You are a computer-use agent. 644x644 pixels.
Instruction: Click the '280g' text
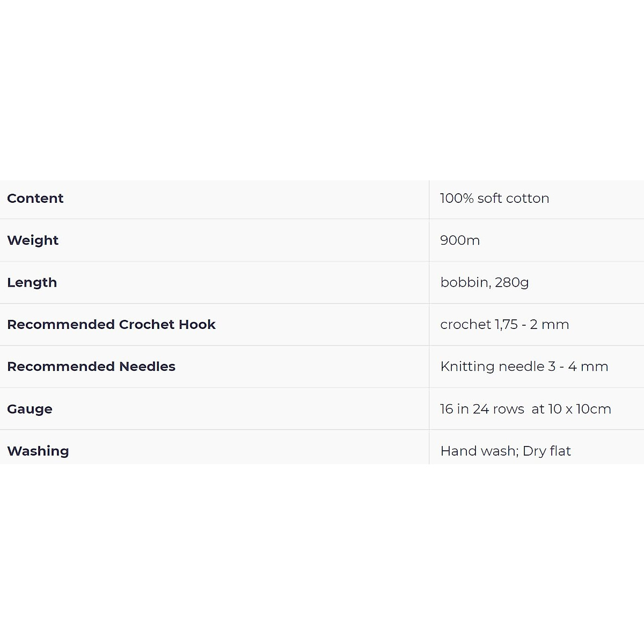point(511,283)
